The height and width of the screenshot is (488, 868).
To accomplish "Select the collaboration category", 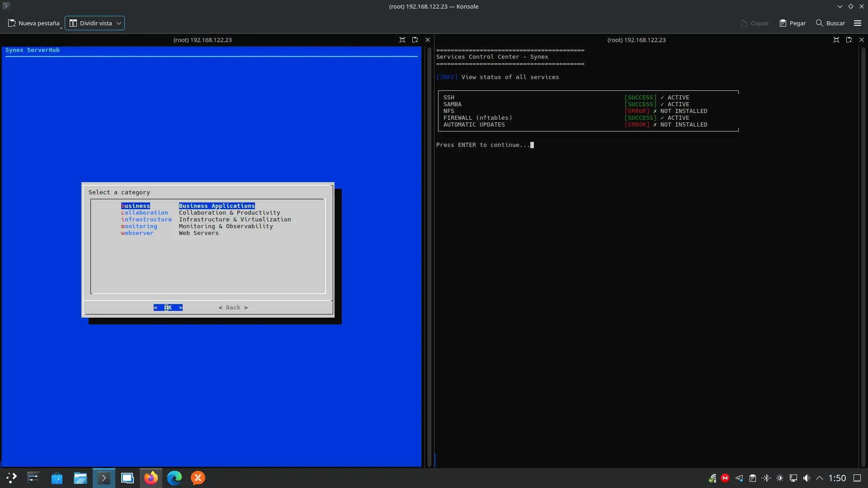I will coord(145,213).
